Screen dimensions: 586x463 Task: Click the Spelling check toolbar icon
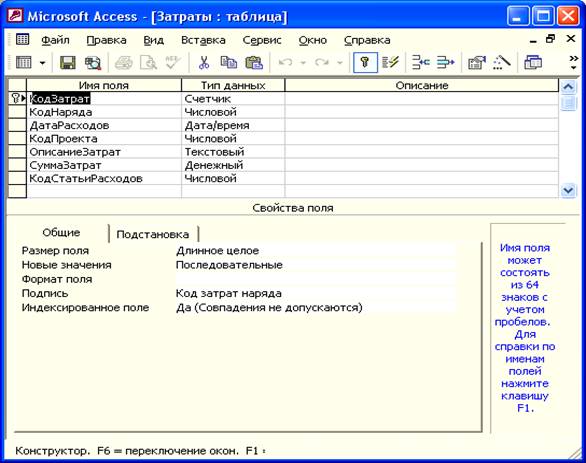click(x=173, y=63)
